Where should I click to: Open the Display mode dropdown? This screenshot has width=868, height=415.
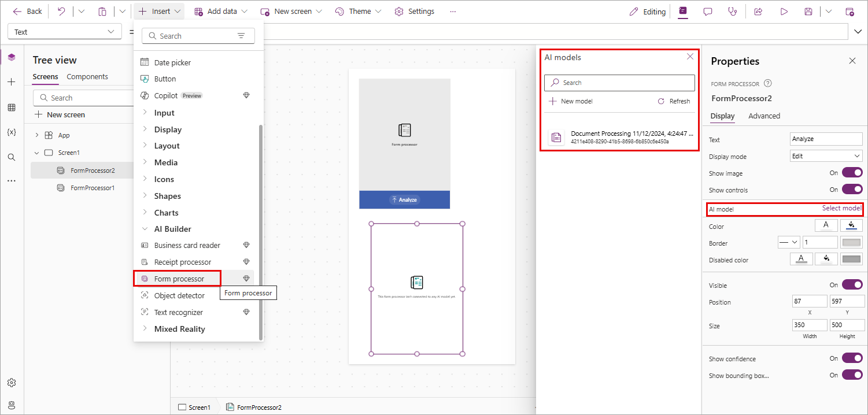(826, 155)
